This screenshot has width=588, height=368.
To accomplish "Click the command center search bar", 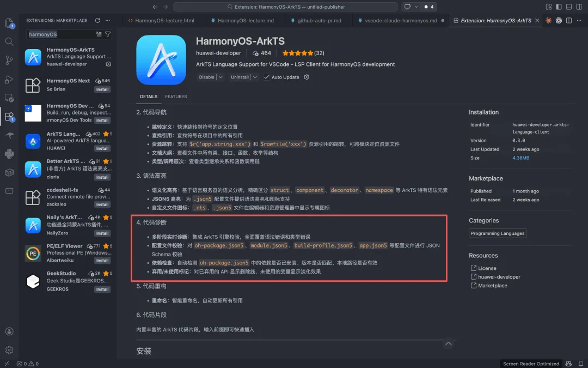I will pyautogui.click(x=285, y=7).
